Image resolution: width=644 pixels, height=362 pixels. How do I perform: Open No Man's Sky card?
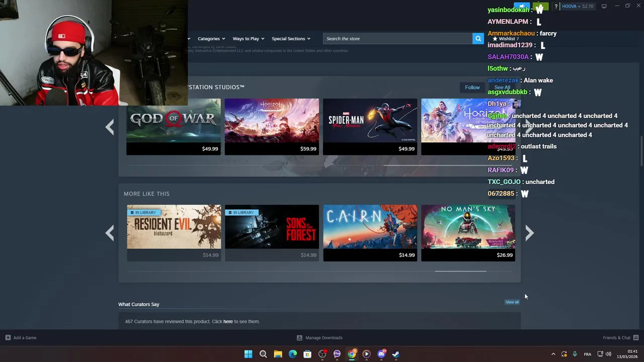click(468, 233)
